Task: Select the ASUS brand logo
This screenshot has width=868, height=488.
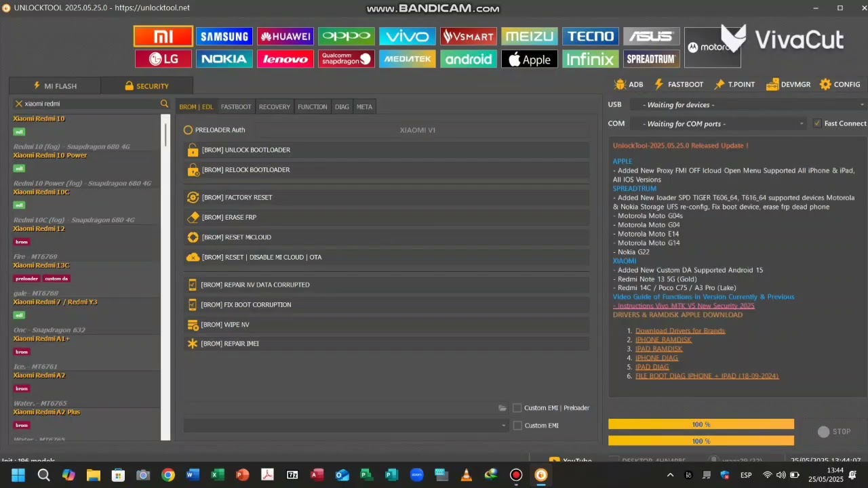Action: (x=652, y=37)
